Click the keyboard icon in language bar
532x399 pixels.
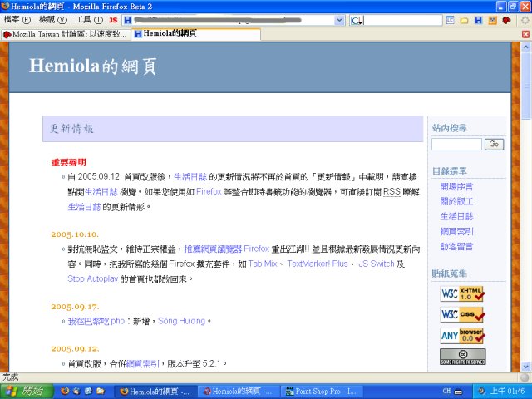[x=458, y=392]
